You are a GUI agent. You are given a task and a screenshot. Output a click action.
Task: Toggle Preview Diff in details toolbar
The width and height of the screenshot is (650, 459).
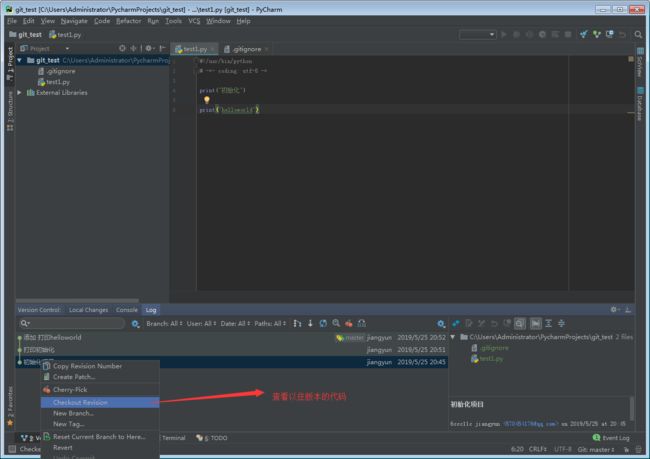[520, 323]
